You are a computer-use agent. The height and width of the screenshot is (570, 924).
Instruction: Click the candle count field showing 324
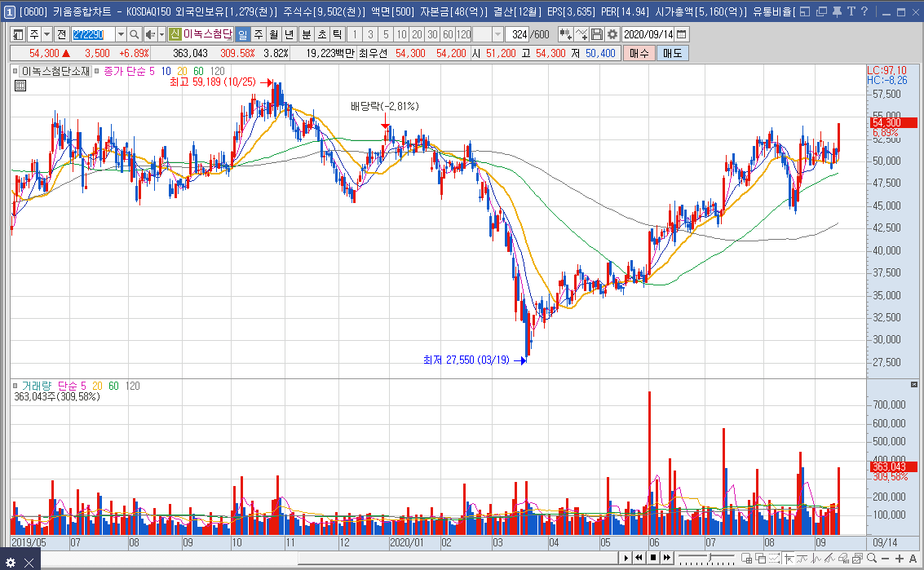[x=517, y=35]
